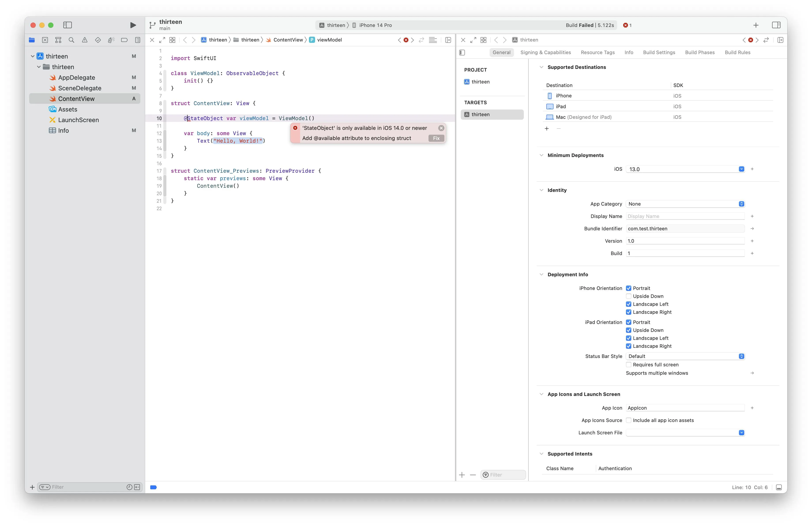Select SceneDelegate in file navigator
This screenshot has height=526, width=812.
(79, 88)
